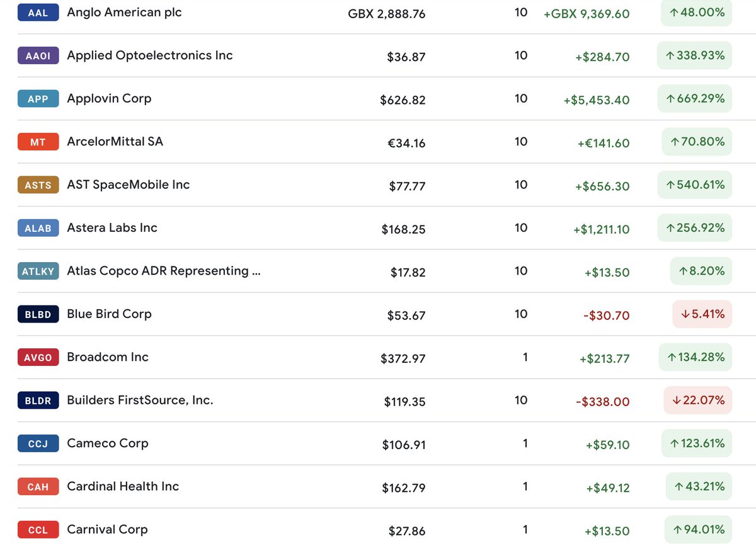Select the Cameco Corp row name
The image size is (756, 548).
pyautogui.click(x=107, y=443)
